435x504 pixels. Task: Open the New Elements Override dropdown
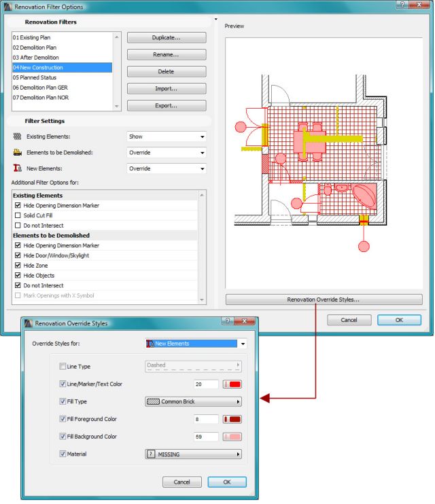click(x=167, y=168)
